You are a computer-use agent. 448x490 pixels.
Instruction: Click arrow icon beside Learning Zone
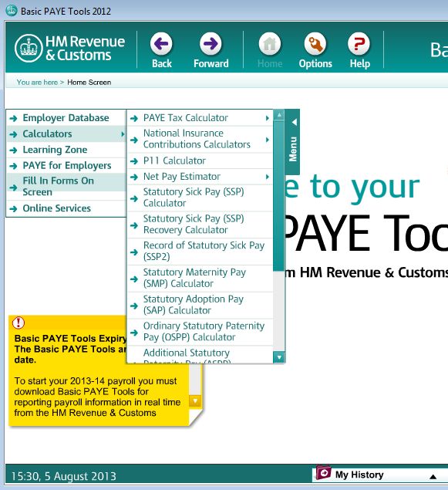(x=13, y=150)
